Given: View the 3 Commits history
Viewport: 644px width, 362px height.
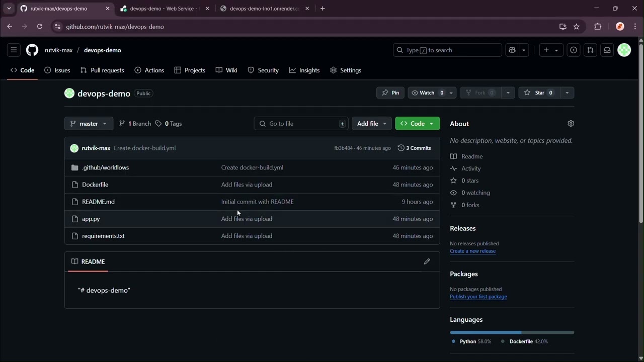Looking at the screenshot, I should pos(415,148).
